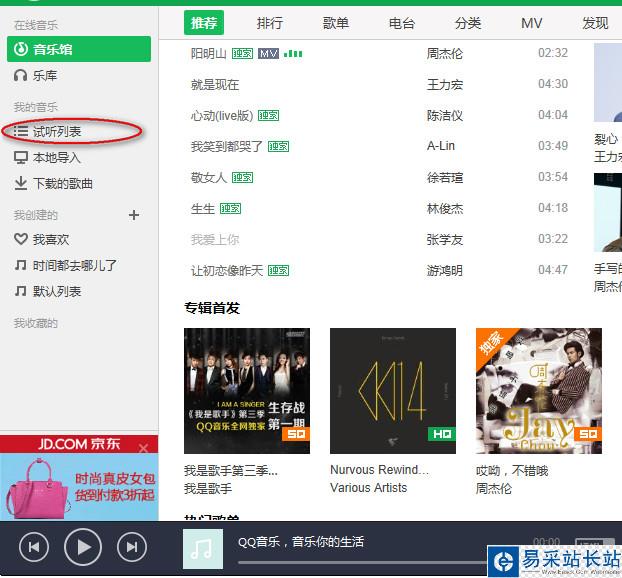Screen dimensions: 622x578
Task: Click the 独家 badge next to 我笑到都哭了
Action: [278, 146]
